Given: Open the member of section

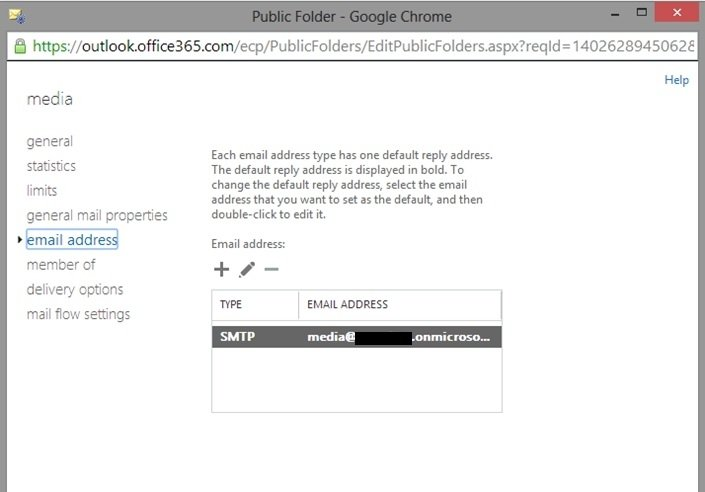Looking at the screenshot, I should point(61,265).
